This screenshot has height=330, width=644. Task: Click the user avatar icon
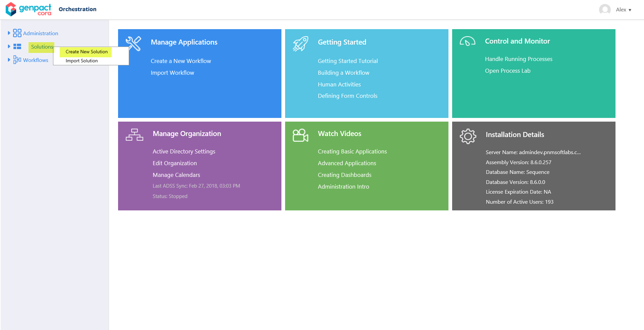tap(605, 9)
